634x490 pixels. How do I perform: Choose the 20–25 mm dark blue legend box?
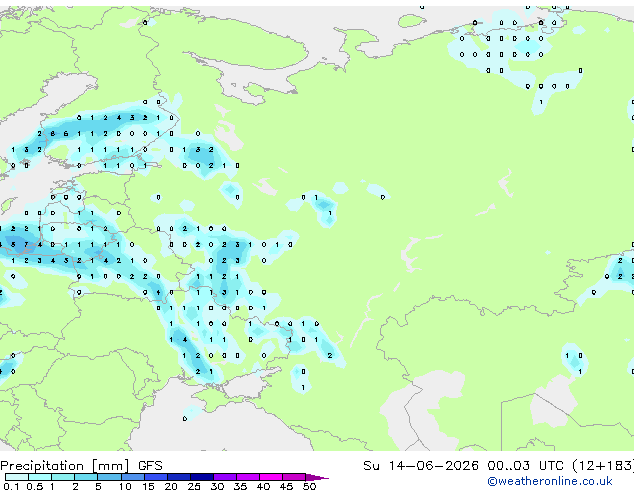coord(179,477)
